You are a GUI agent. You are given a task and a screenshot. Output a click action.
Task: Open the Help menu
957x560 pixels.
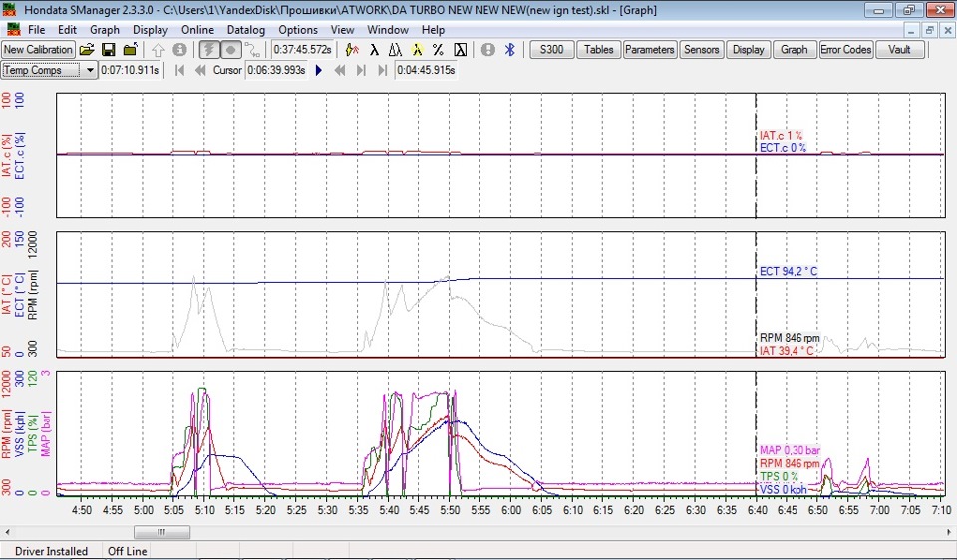point(433,29)
